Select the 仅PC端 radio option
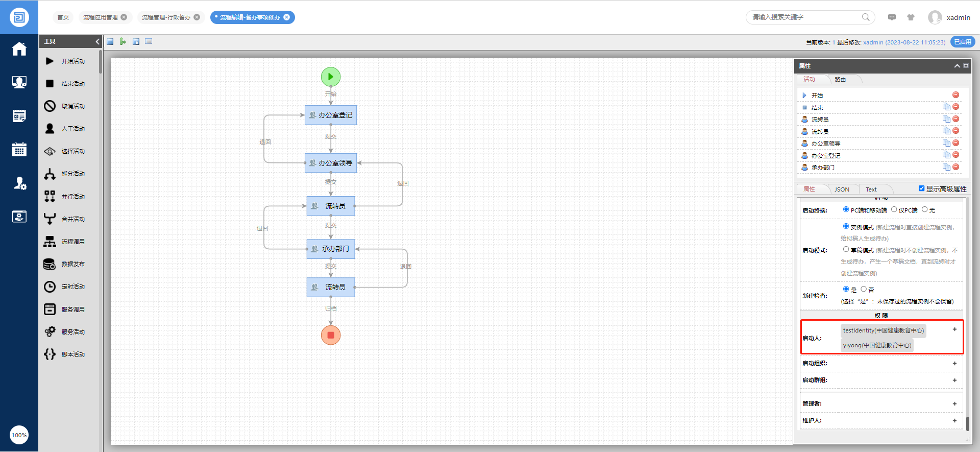Viewport: 980px width, 452px height. tap(894, 209)
